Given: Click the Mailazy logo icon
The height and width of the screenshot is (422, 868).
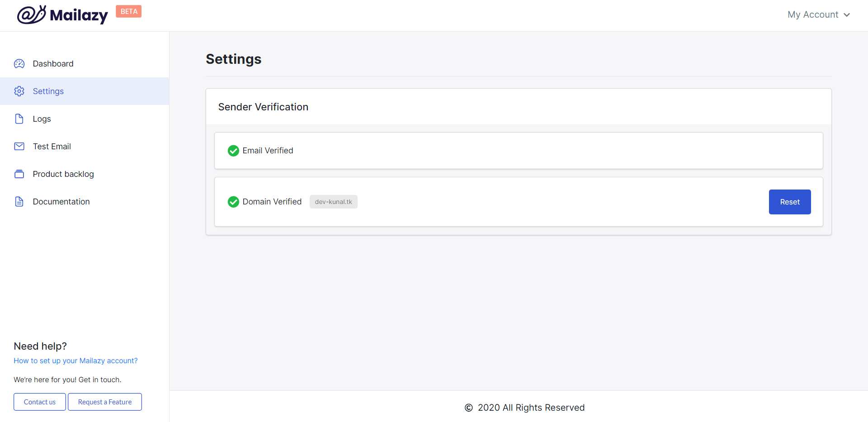Looking at the screenshot, I should [x=32, y=14].
